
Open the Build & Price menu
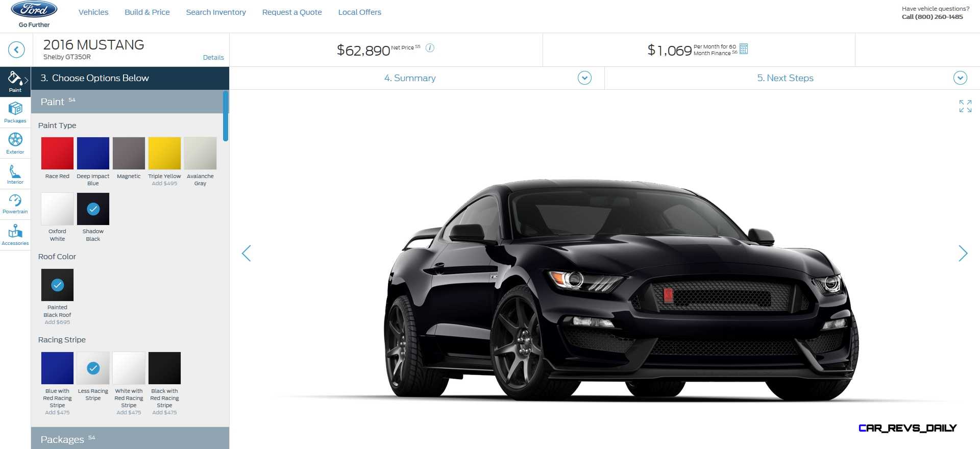(x=147, y=12)
